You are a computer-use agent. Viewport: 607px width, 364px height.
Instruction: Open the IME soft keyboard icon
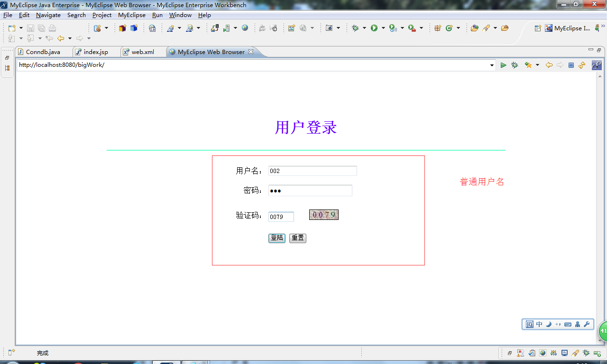568,324
